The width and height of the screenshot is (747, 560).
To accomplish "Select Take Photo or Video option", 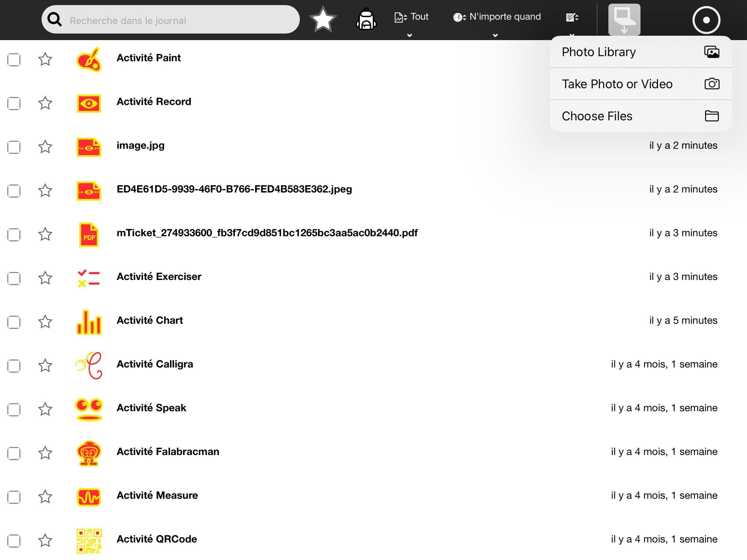I will click(641, 84).
